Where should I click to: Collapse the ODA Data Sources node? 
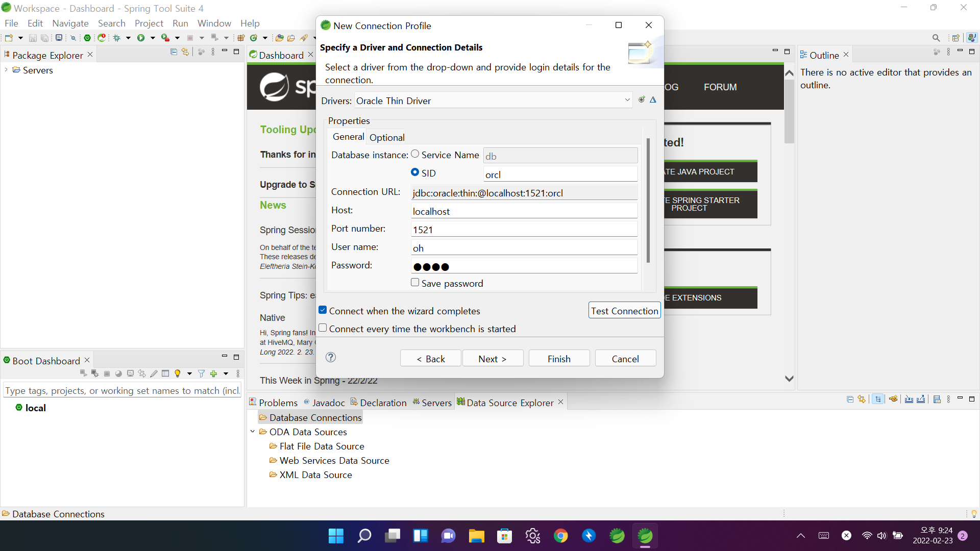click(253, 432)
